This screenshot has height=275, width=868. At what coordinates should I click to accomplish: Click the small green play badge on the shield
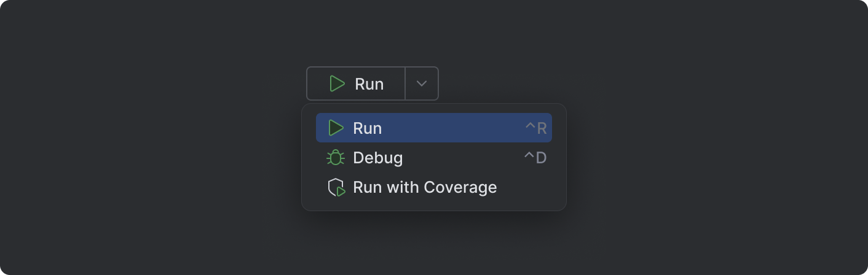(x=341, y=192)
